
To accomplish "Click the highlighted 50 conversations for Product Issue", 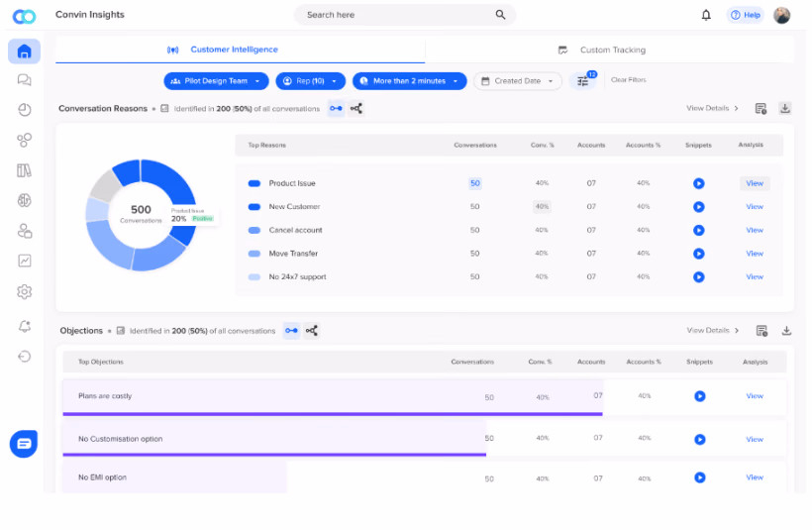I will pos(475,183).
